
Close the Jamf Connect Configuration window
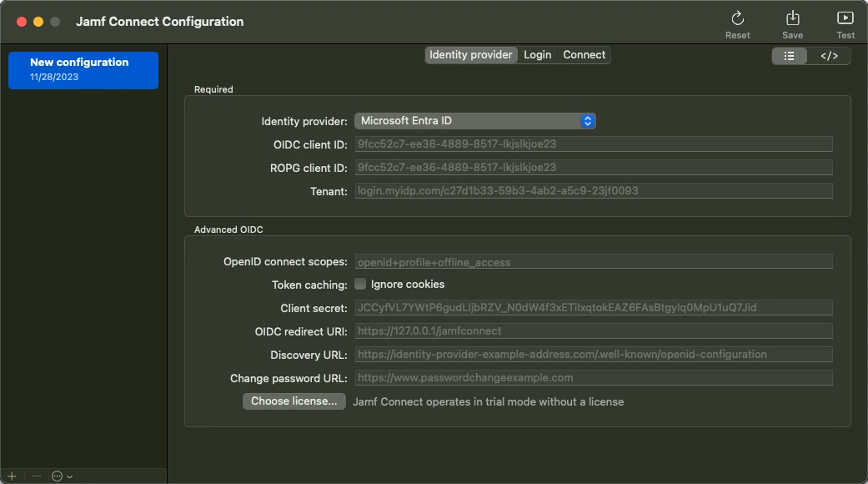pyautogui.click(x=22, y=22)
